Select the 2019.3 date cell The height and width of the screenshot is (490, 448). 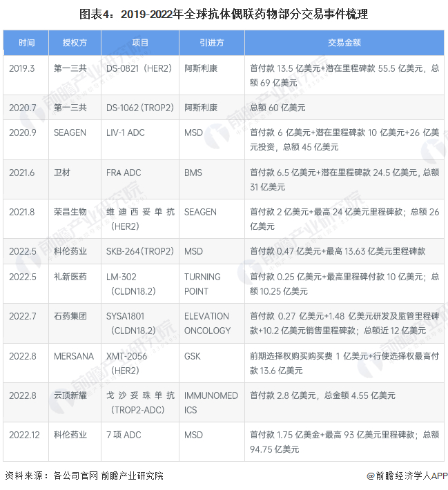coord(26,75)
